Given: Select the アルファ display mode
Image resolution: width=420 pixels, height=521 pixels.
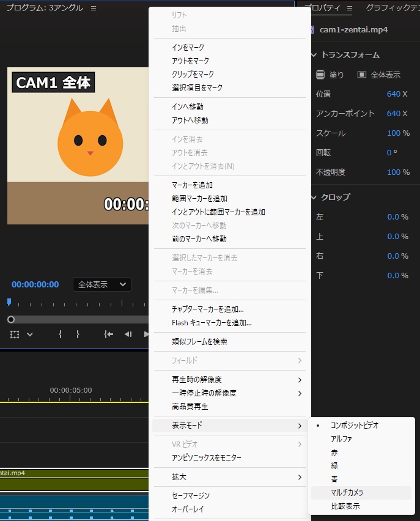Looking at the screenshot, I should click(361, 439).
